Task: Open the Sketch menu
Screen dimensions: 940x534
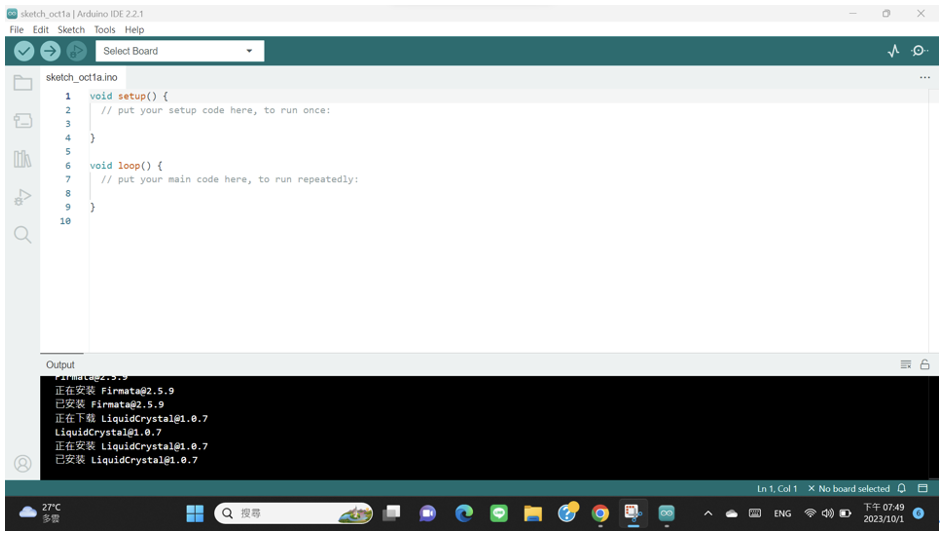Action: (x=71, y=29)
